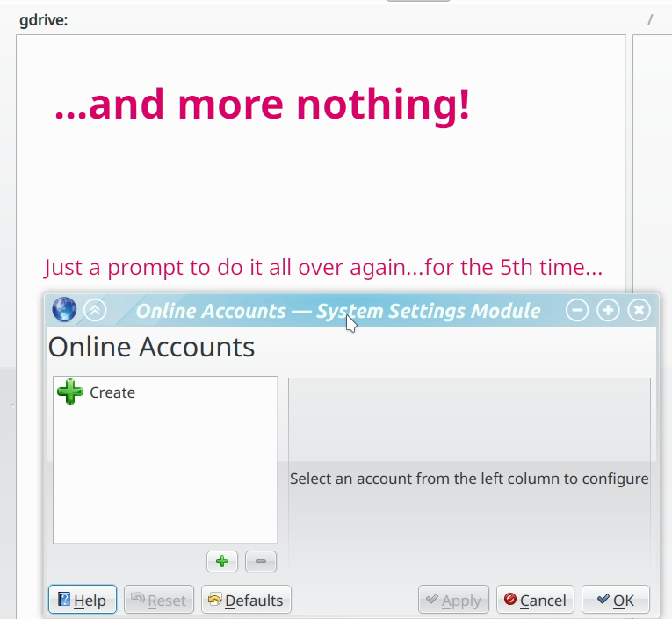Click the 'Just a prompt' text line
The height and width of the screenshot is (619, 672).
(323, 267)
